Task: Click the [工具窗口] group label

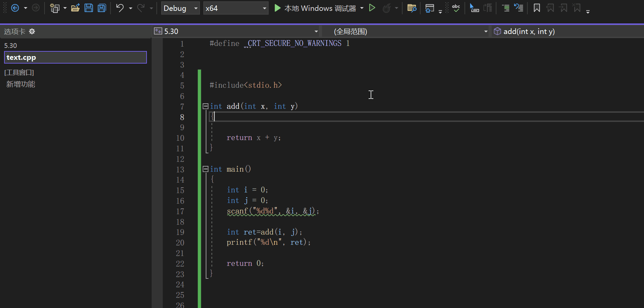Action: [x=19, y=72]
